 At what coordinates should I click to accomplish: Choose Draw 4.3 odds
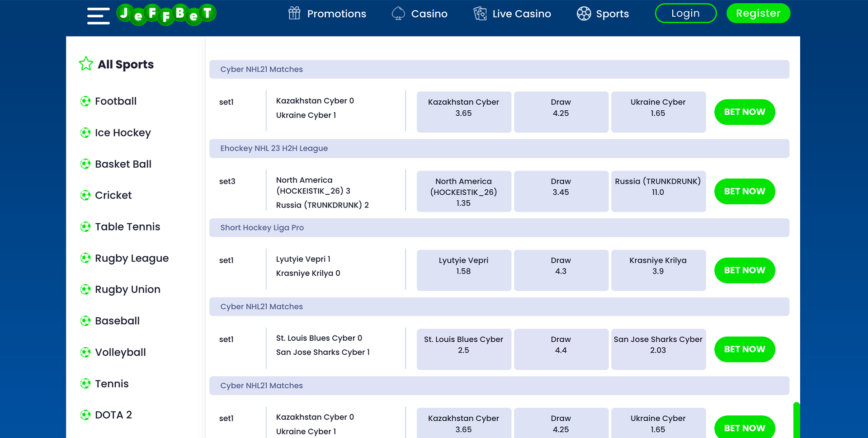pyautogui.click(x=561, y=270)
